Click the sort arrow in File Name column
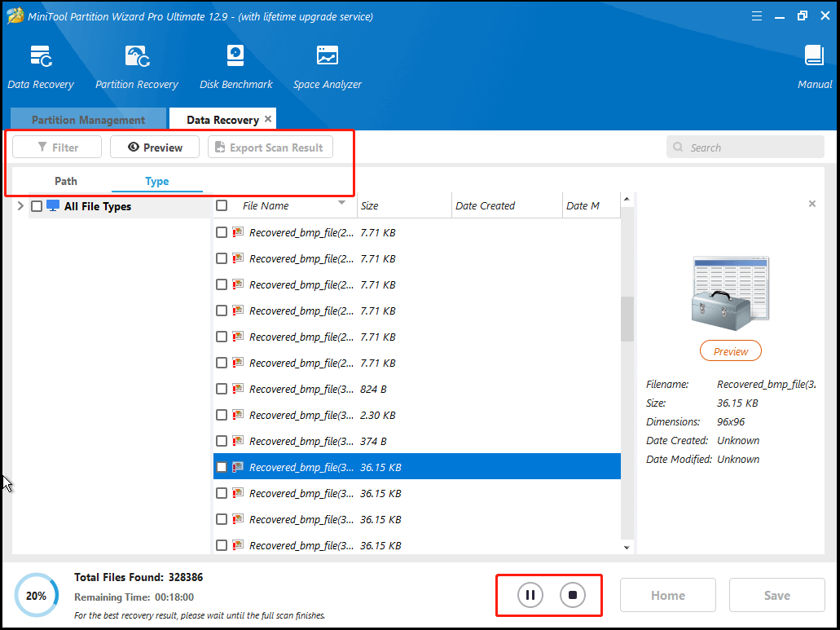Screen dimensions: 840x630 click(341, 202)
